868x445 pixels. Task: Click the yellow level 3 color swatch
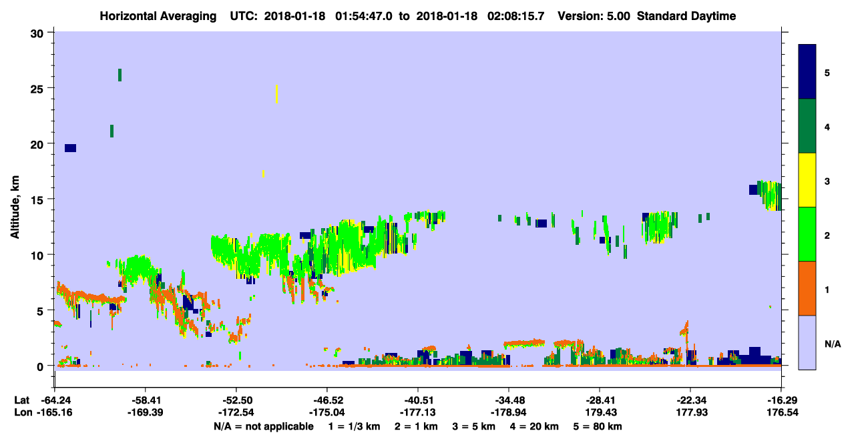[x=807, y=180]
